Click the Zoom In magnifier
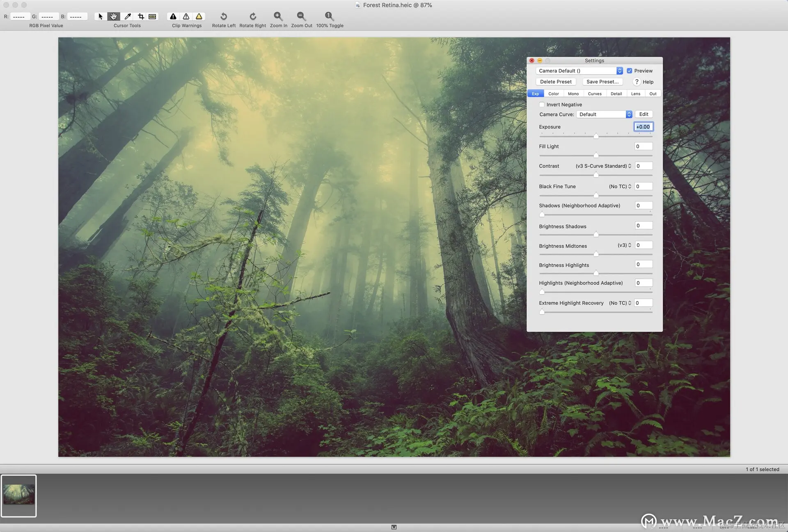 click(278, 16)
